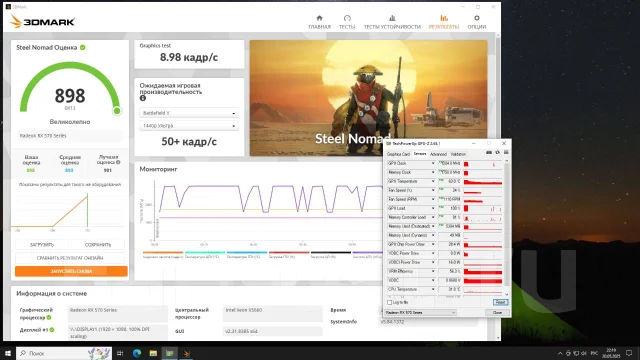
Task: Click the green check next to Steel Nomad Оценка
Action: [83, 47]
